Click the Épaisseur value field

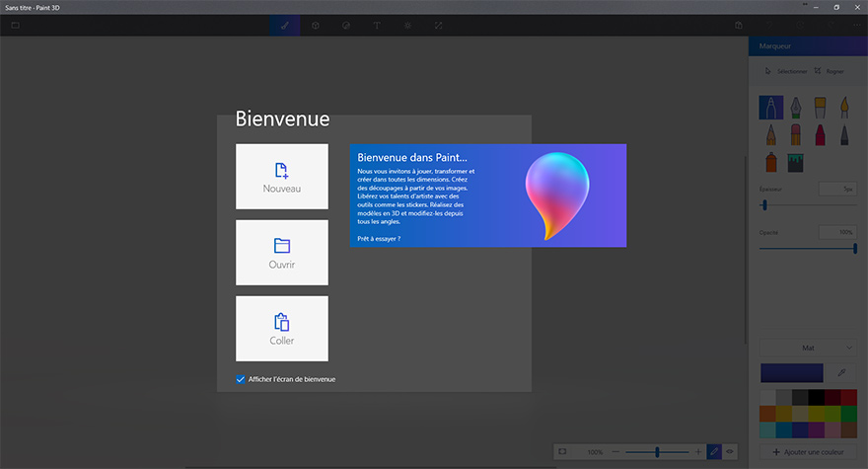click(837, 189)
